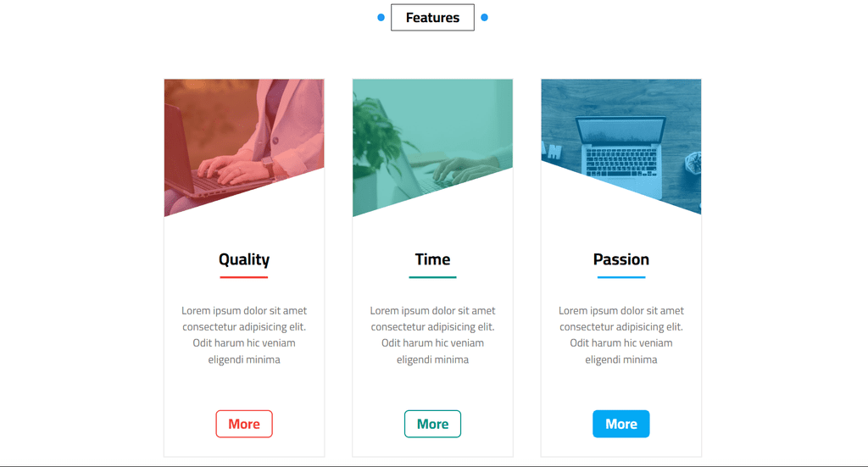The height and width of the screenshot is (467, 868).
Task: Click the Features heading box
Action: point(432,18)
